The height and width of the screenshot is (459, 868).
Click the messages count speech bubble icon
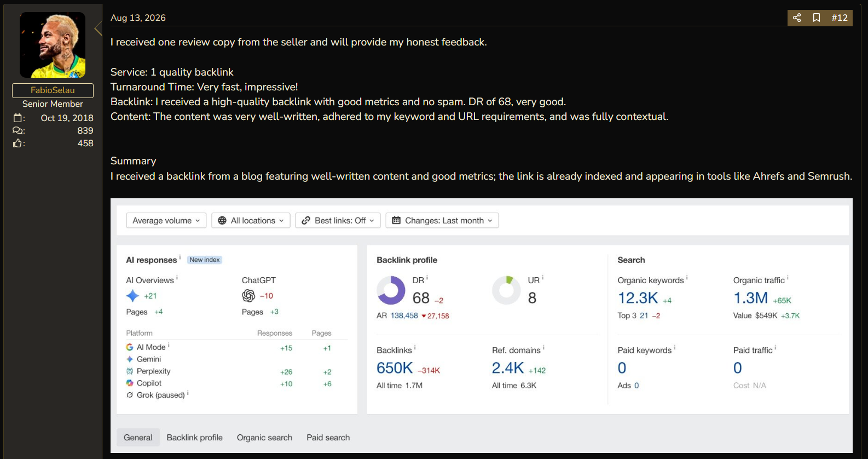[x=18, y=130]
